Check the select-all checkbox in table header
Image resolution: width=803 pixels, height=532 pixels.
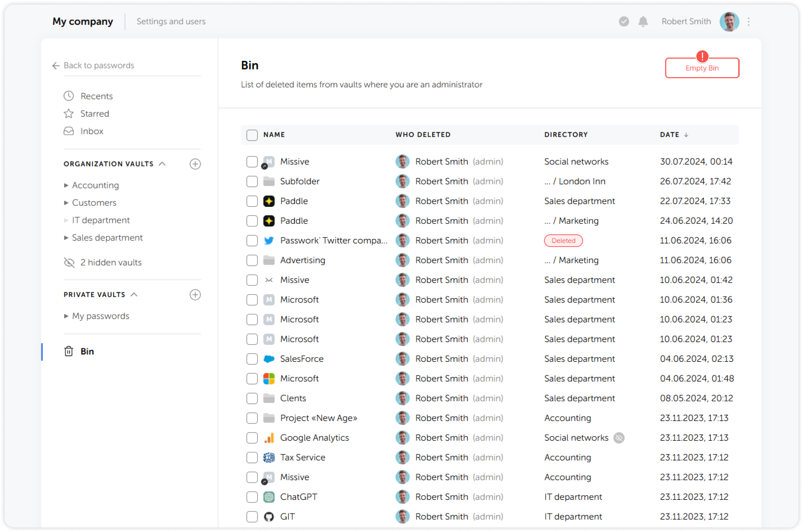pos(252,135)
